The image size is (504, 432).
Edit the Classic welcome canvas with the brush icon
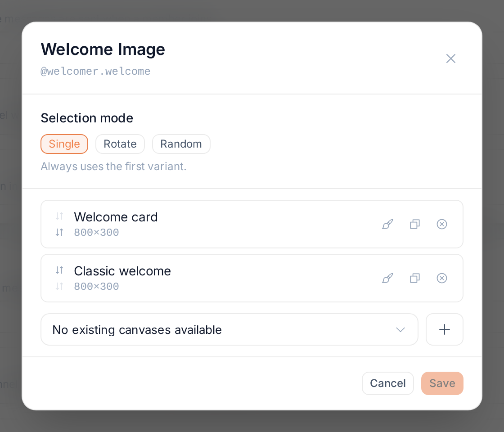[x=387, y=278]
